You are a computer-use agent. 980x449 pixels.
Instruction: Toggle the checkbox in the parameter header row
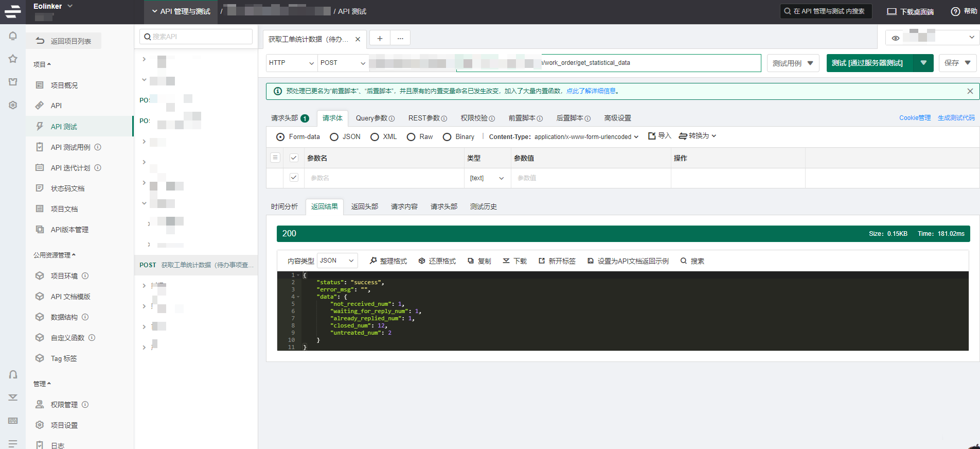[x=294, y=158]
